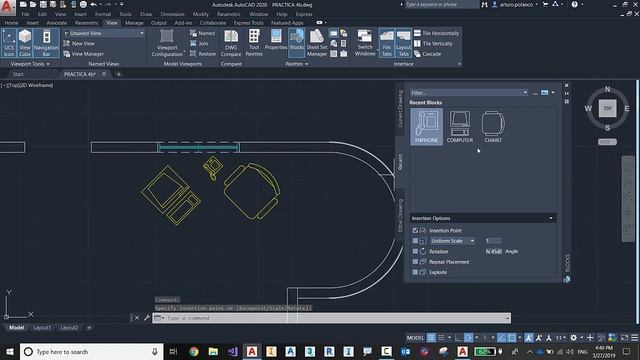This screenshot has height=360, width=640.
Task: Select the COMPUTER block thumbnail
Action: pos(460,127)
